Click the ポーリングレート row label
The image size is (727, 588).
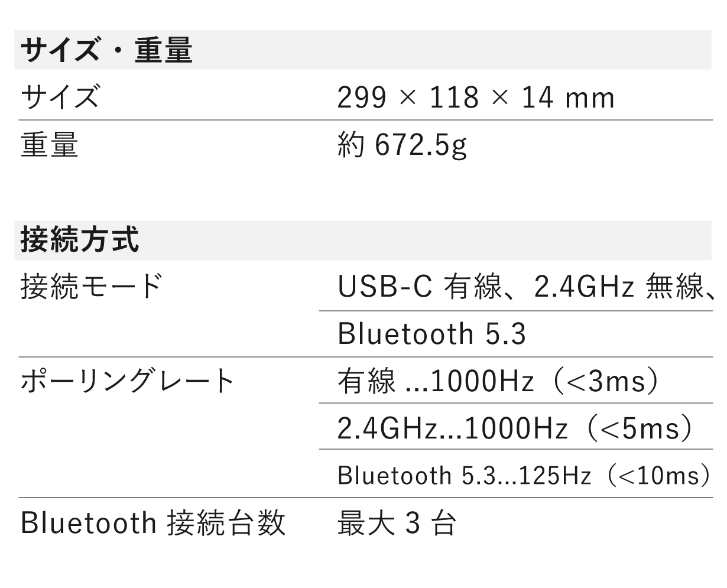(x=128, y=381)
